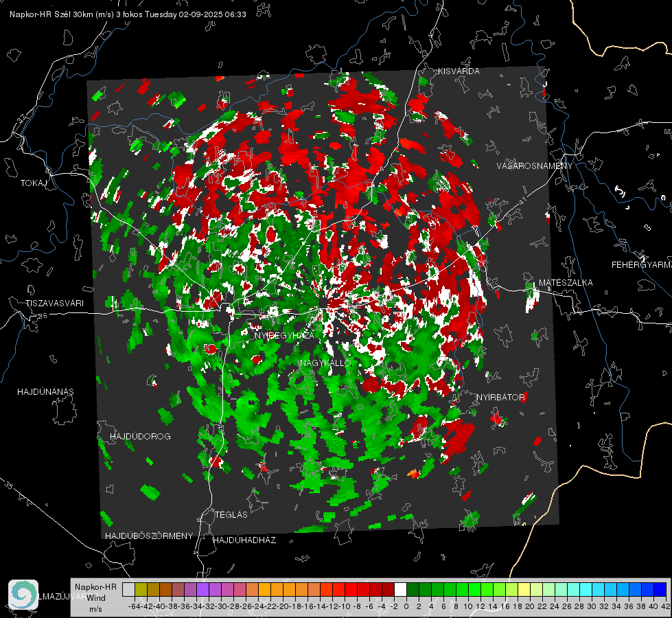Click the TISZAVASVÁRI town label

pyautogui.click(x=54, y=304)
